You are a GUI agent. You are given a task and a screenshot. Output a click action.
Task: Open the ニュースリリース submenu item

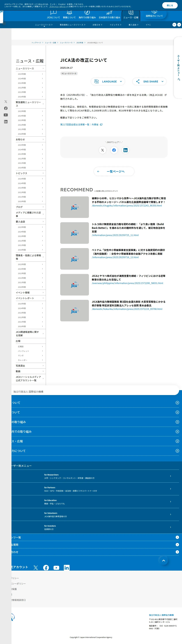44,25
